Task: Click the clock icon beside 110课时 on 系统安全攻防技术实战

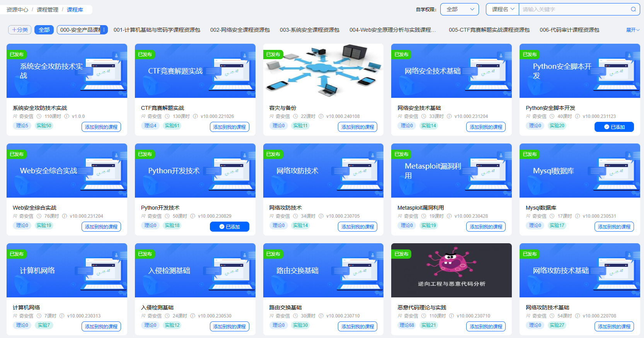Action: coord(39,116)
